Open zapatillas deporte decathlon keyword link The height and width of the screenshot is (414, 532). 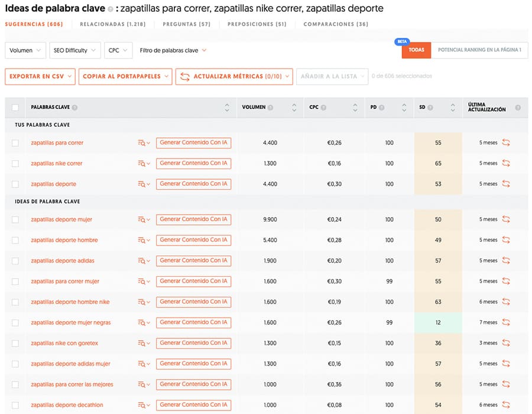click(62, 405)
